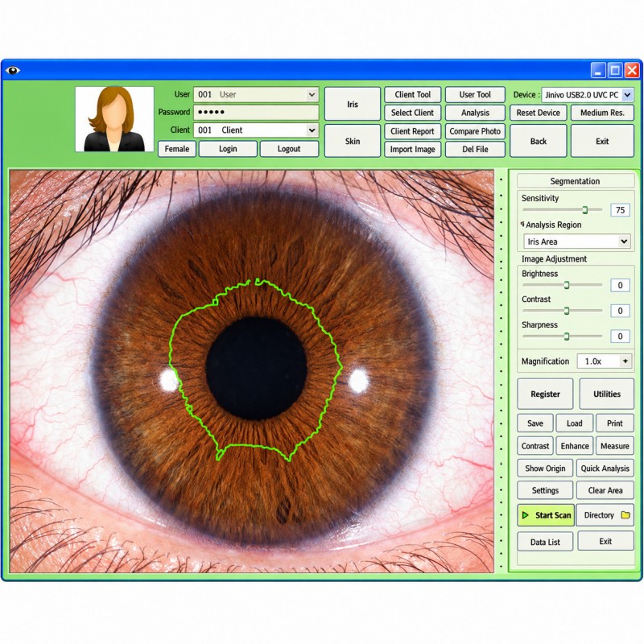644x644 pixels.
Task: Click the Password input field
Action: point(256,112)
